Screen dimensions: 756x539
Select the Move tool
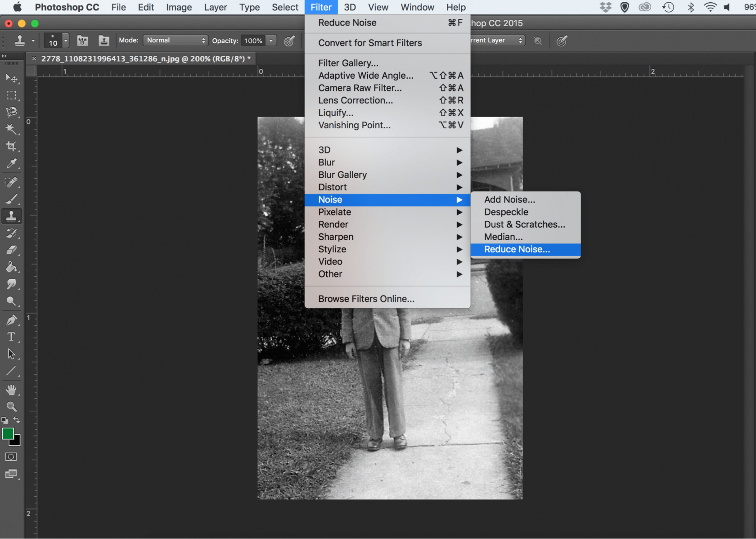12,78
